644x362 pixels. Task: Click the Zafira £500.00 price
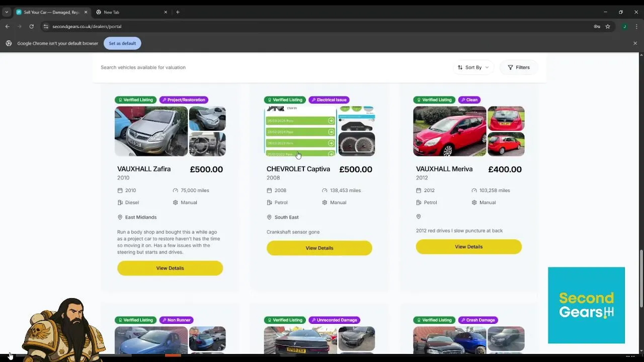(206, 169)
